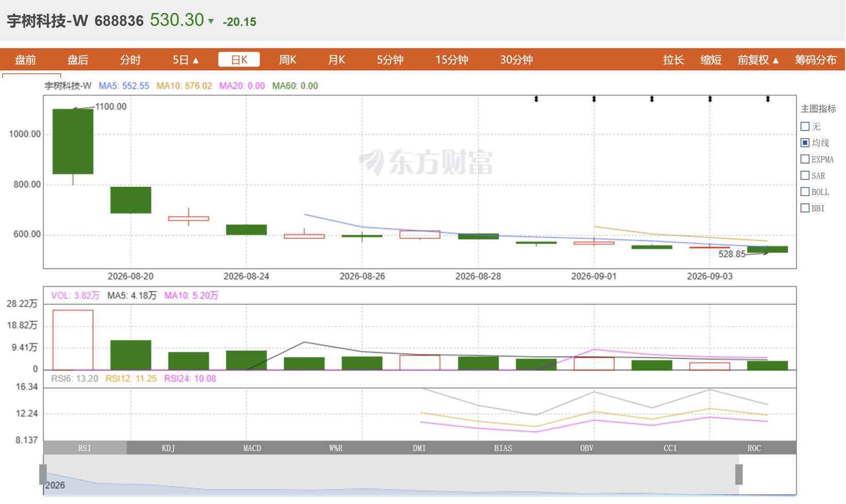The image size is (846, 504).
Task: Select the KDJ indicator tab
Action: (168, 448)
